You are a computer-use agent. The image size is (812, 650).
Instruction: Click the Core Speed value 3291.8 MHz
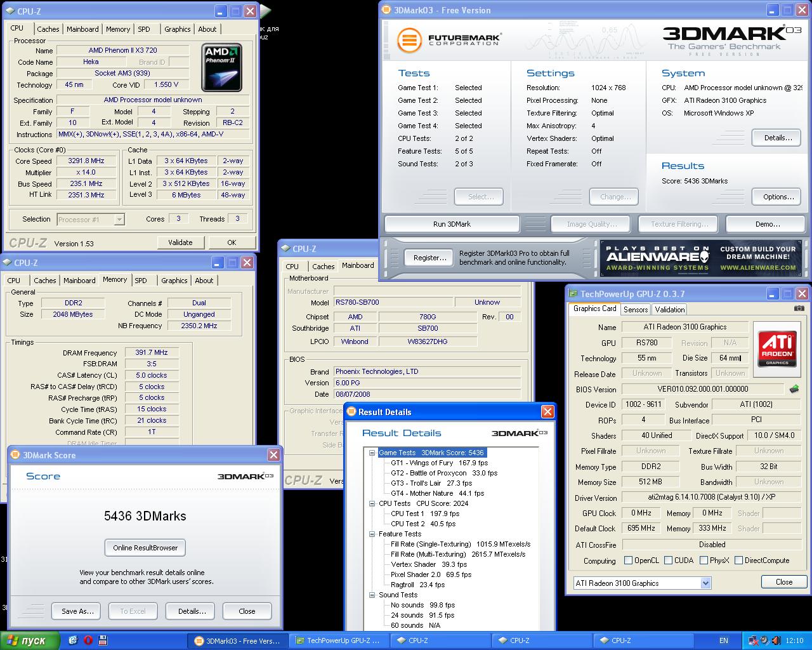86,161
